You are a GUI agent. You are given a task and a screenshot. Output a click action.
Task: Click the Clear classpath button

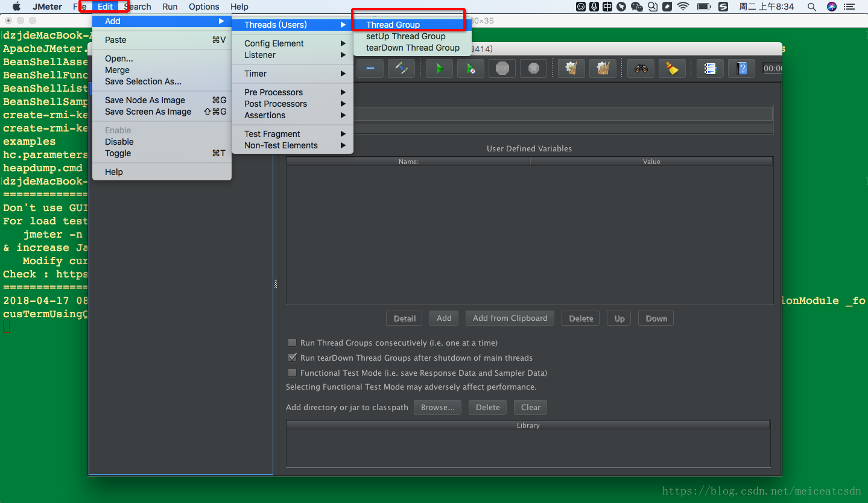coord(531,407)
